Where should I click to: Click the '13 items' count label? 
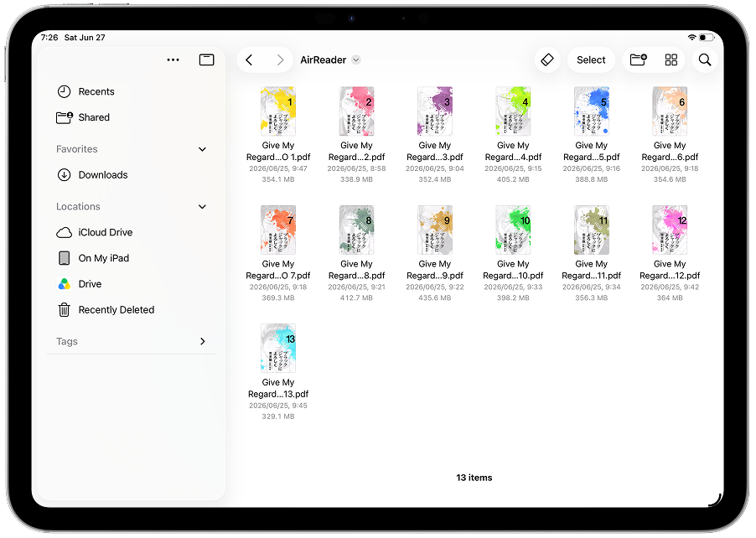[x=474, y=478]
